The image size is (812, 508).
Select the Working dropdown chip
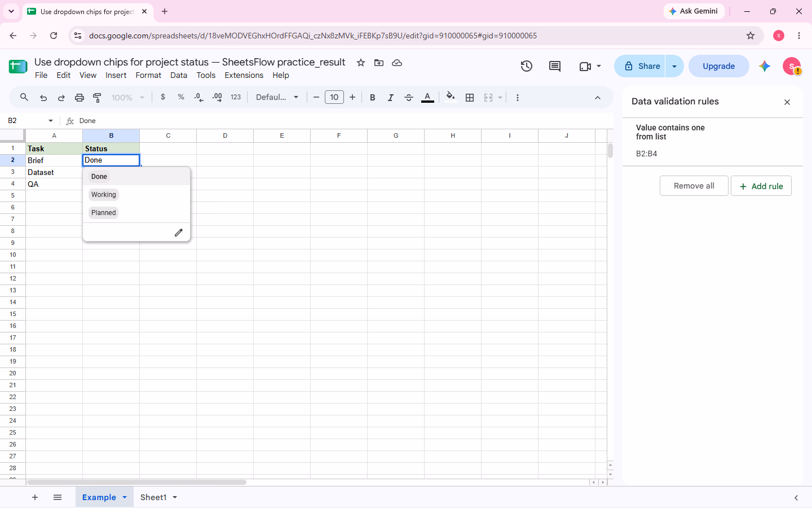104,195
